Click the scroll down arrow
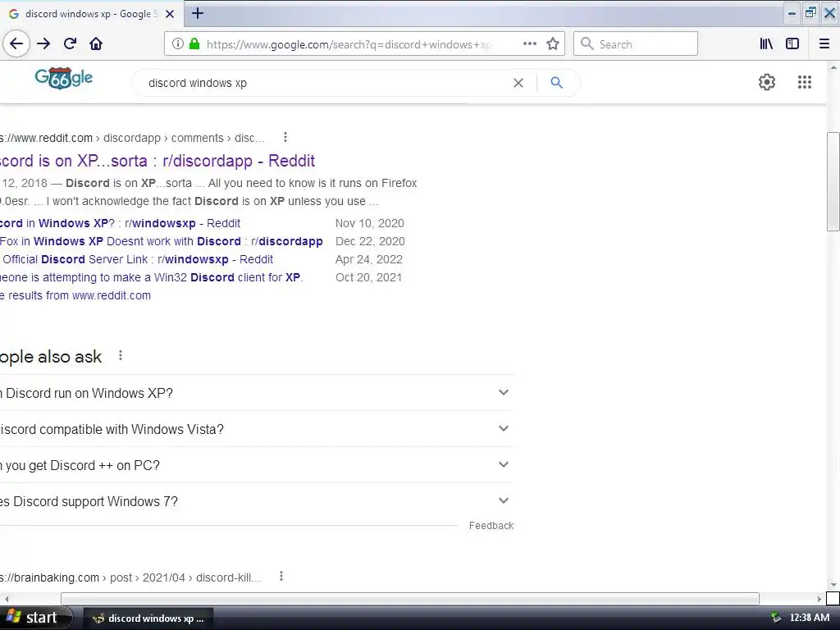 point(833,585)
